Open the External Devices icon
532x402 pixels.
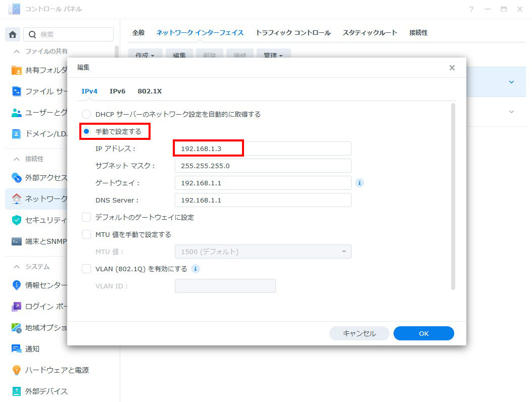(x=17, y=391)
